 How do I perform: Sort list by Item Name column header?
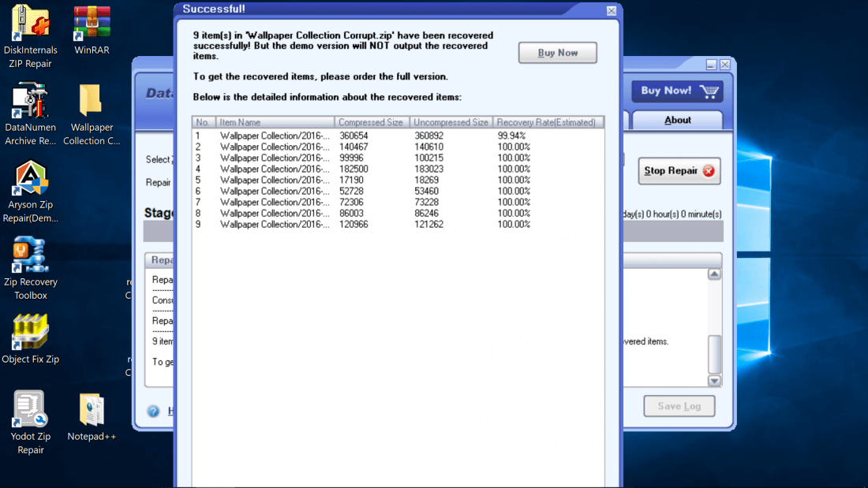point(275,122)
